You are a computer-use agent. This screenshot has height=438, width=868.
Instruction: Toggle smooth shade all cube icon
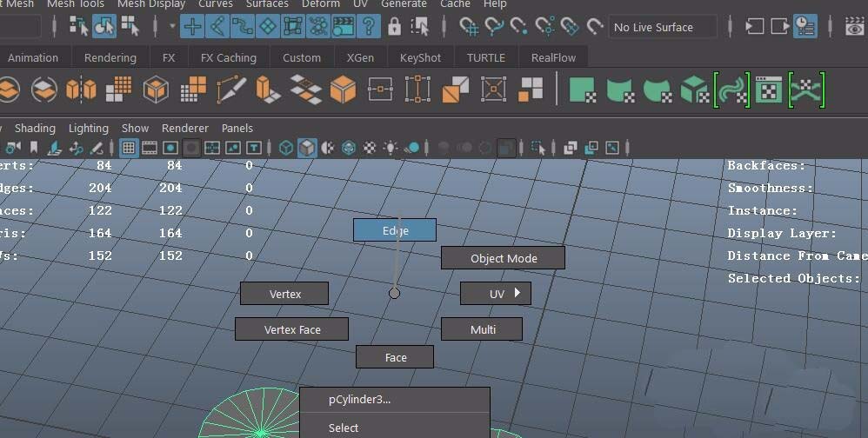click(307, 148)
